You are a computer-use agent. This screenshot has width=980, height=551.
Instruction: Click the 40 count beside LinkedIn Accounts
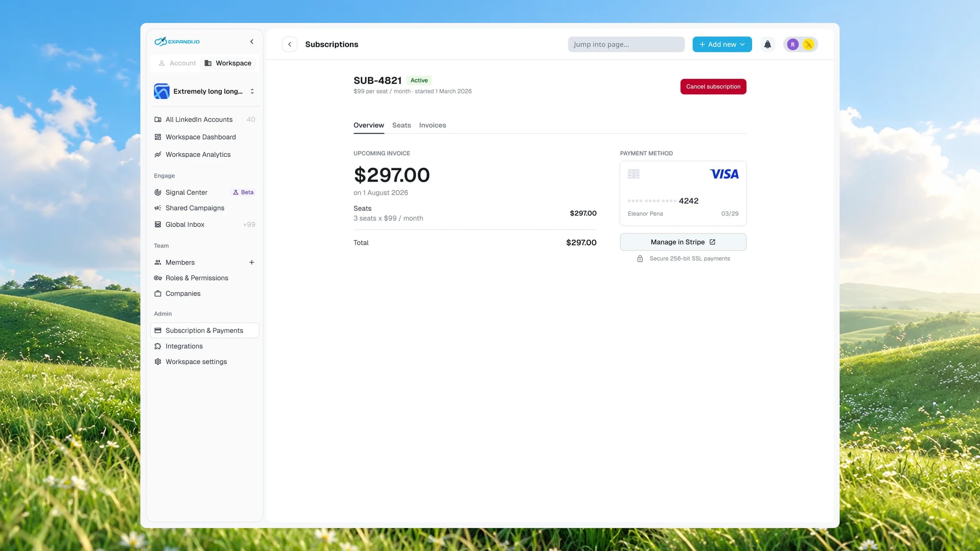pyautogui.click(x=251, y=120)
